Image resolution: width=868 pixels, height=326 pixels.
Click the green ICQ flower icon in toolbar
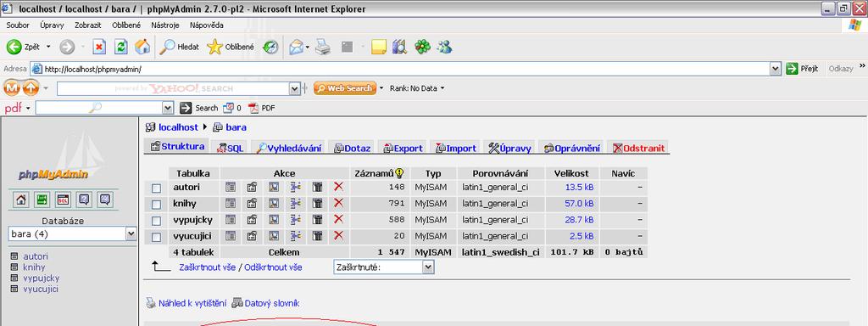tap(422, 48)
